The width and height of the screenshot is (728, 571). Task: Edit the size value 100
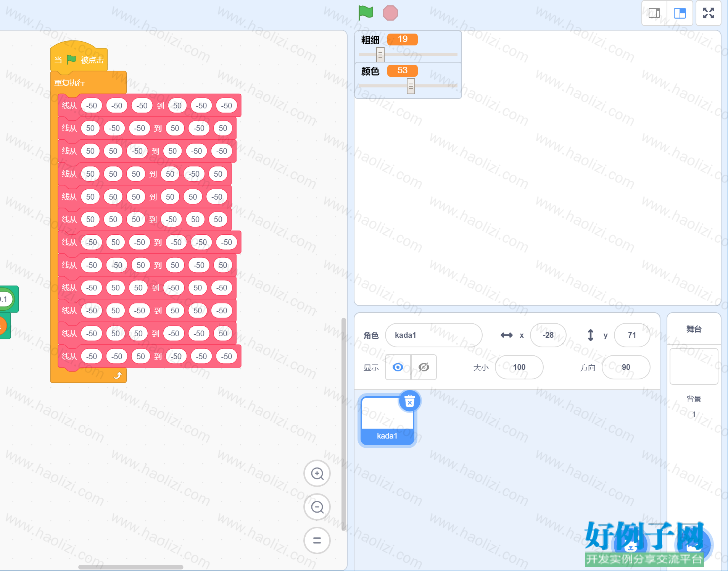coord(519,367)
